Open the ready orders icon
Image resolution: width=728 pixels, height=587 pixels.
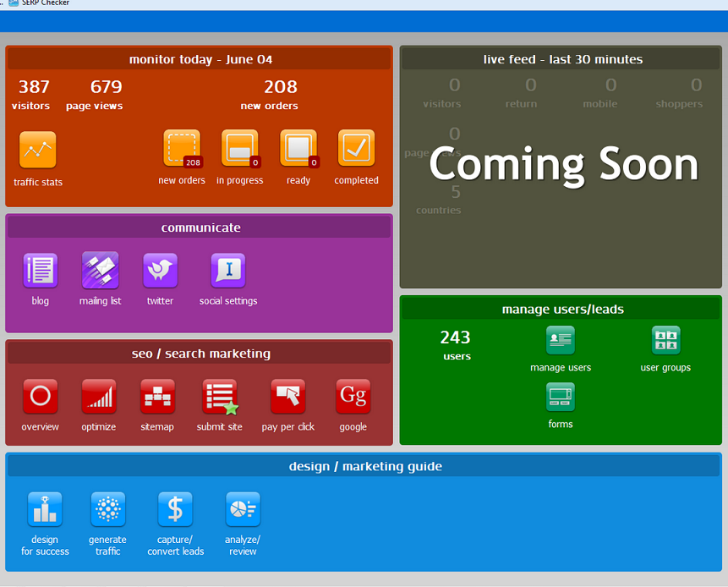[x=298, y=149]
